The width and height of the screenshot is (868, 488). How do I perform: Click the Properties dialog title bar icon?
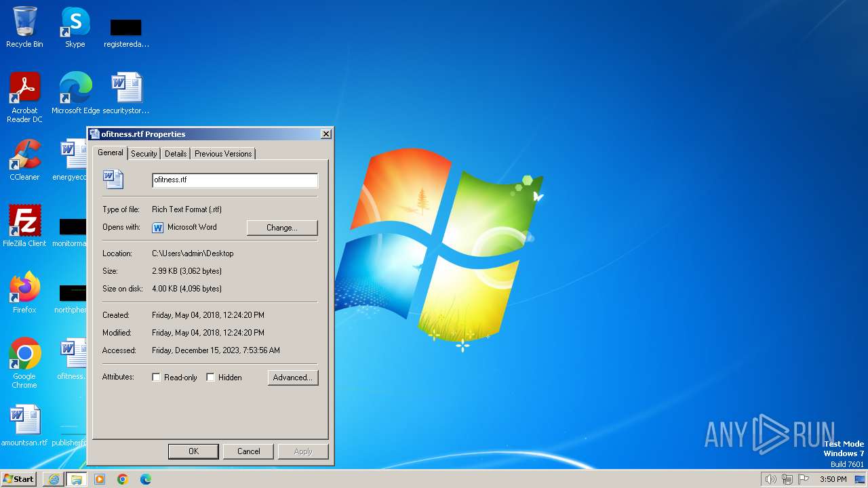95,134
